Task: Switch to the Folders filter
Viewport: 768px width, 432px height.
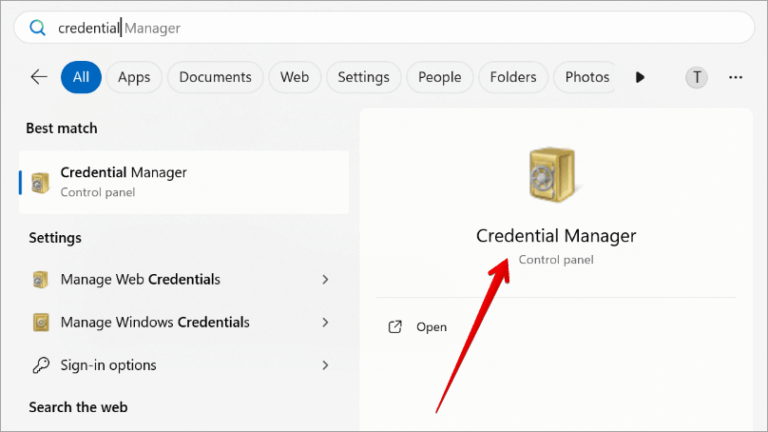Action: (513, 77)
